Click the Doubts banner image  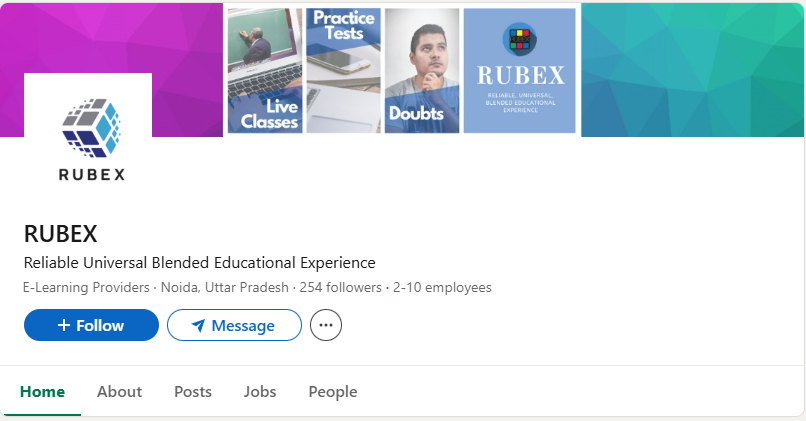pos(421,71)
